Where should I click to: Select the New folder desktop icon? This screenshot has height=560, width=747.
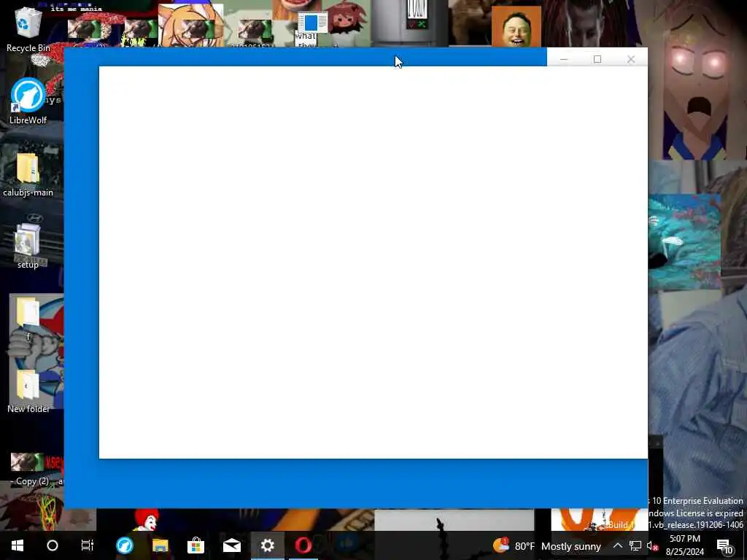(x=28, y=391)
